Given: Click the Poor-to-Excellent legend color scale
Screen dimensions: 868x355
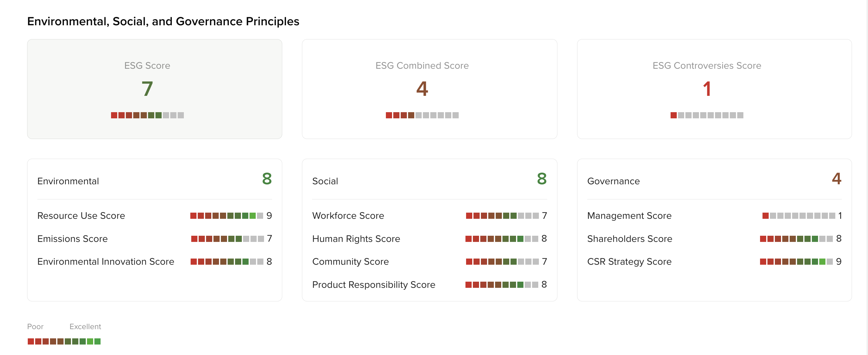Looking at the screenshot, I should [x=64, y=341].
